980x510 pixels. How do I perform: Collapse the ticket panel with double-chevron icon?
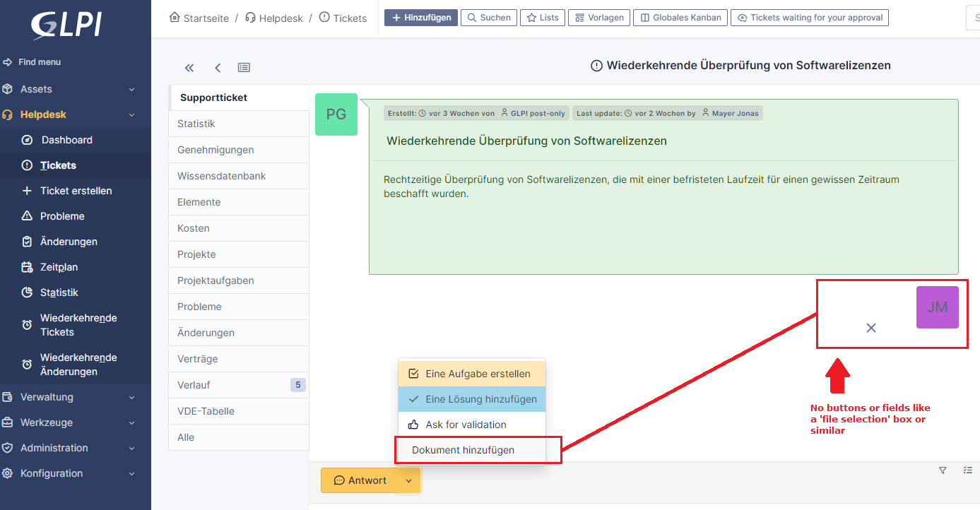coord(189,67)
